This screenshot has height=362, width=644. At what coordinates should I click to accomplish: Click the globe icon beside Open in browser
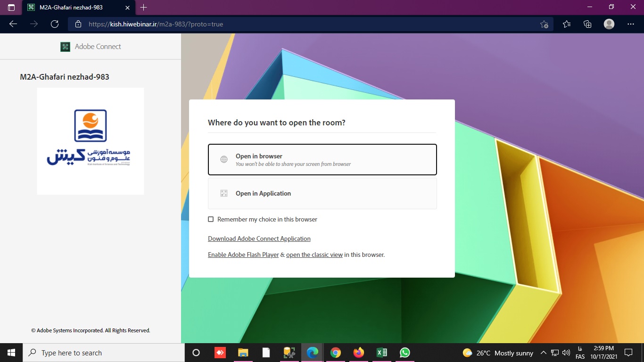coord(224,159)
